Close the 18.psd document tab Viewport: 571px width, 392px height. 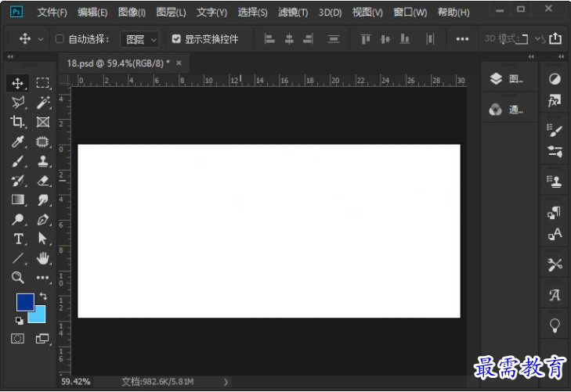tap(179, 63)
